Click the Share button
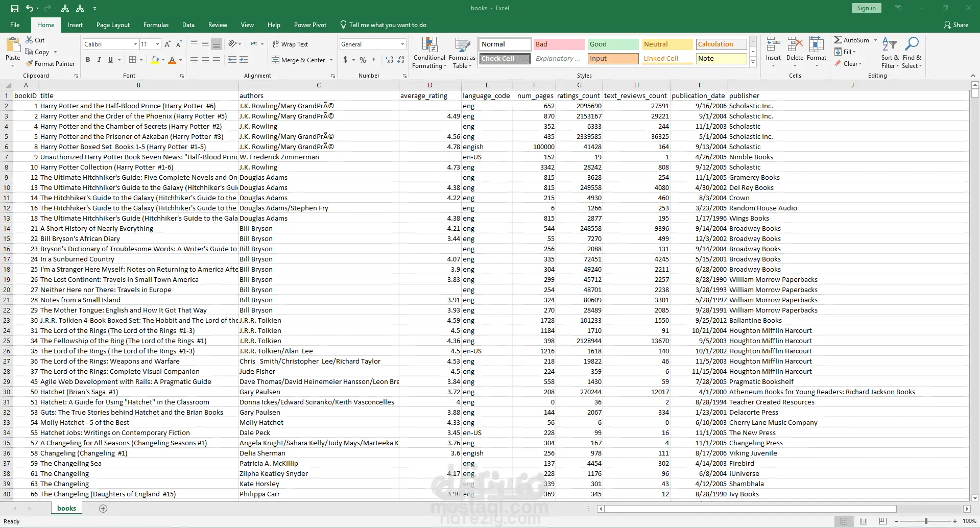The width and height of the screenshot is (980, 528). (x=956, y=25)
